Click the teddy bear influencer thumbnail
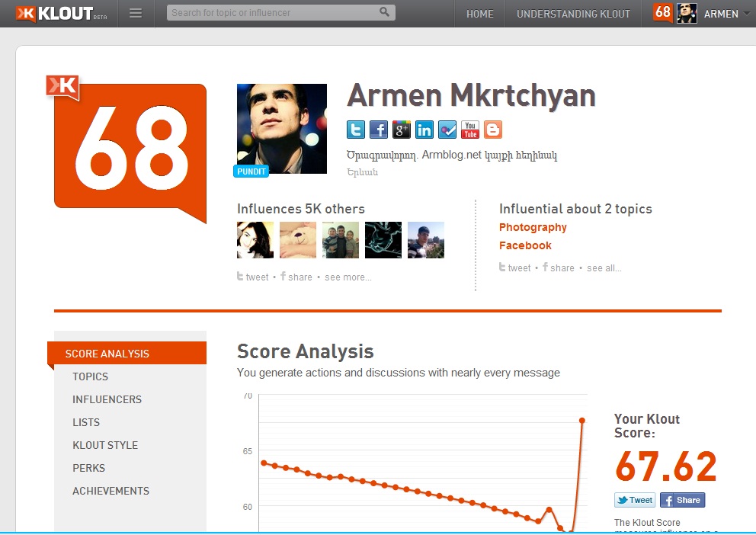 coord(298,240)
